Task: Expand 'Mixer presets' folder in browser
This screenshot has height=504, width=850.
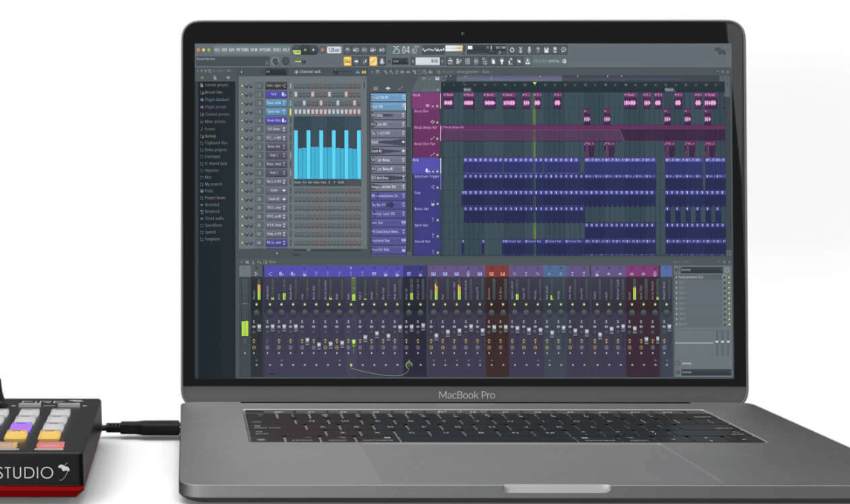Action: pos(213,121)
